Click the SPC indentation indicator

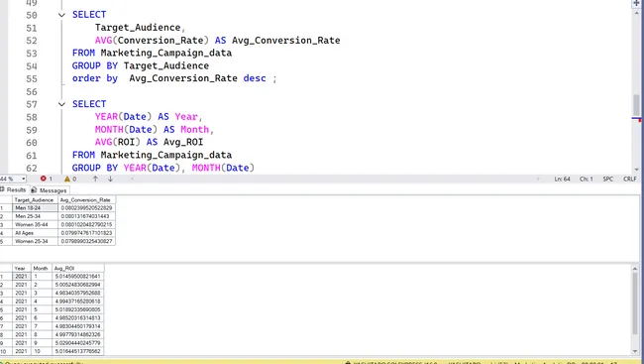[608, 179]
